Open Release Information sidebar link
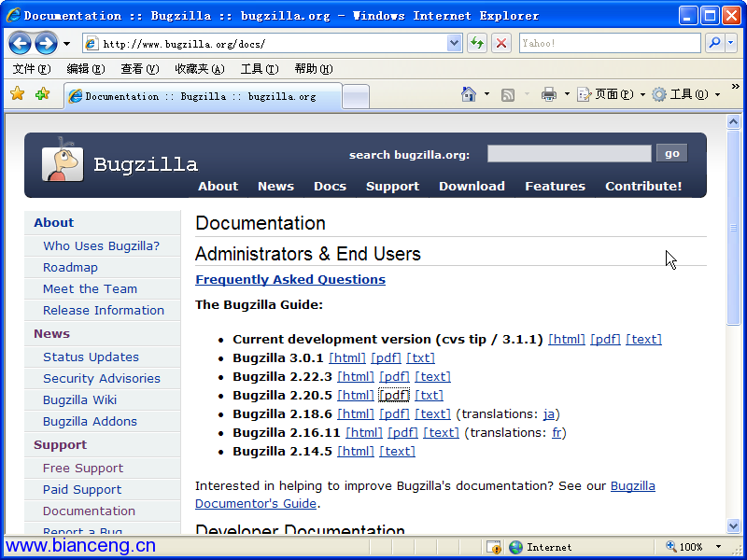747x560 pixels. (104, 311)
